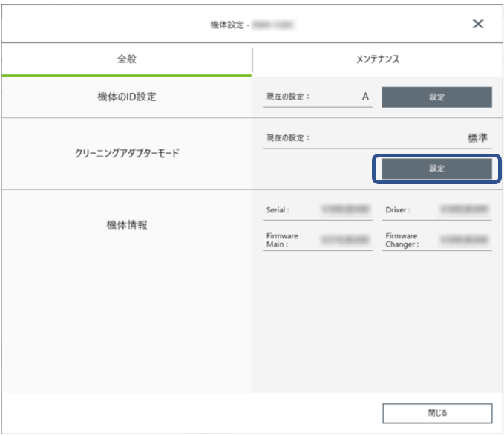
Task: Click the 機体設定 title text
Action: (227, 25)
